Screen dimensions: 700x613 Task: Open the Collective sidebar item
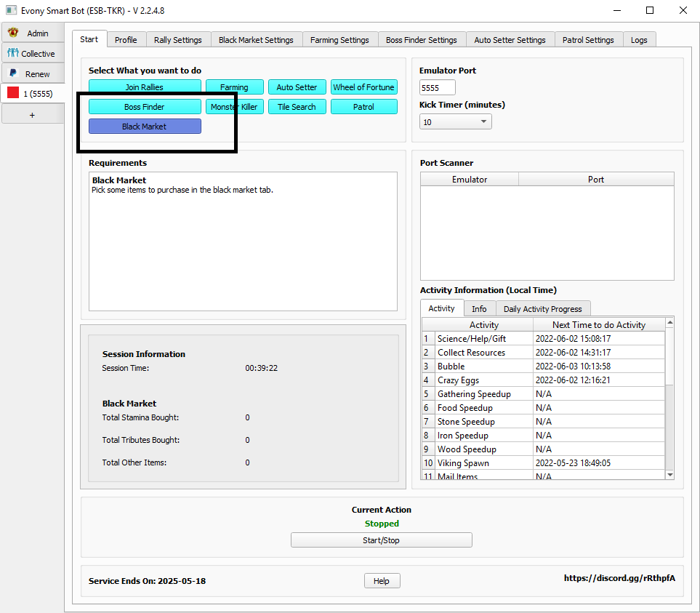click(x=31, y=54)
